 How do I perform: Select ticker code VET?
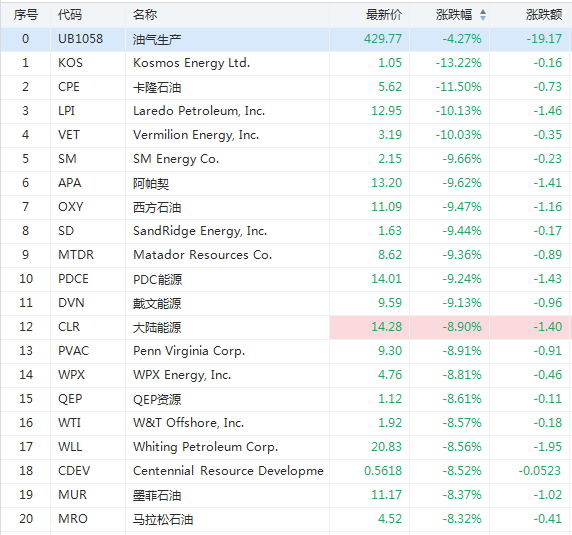click(x=69, y=135)
